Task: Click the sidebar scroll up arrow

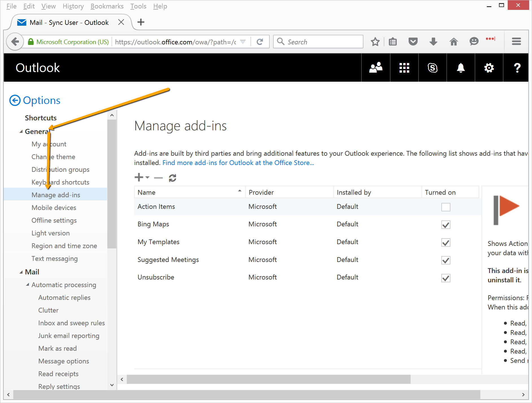Action: coord(112,115)
